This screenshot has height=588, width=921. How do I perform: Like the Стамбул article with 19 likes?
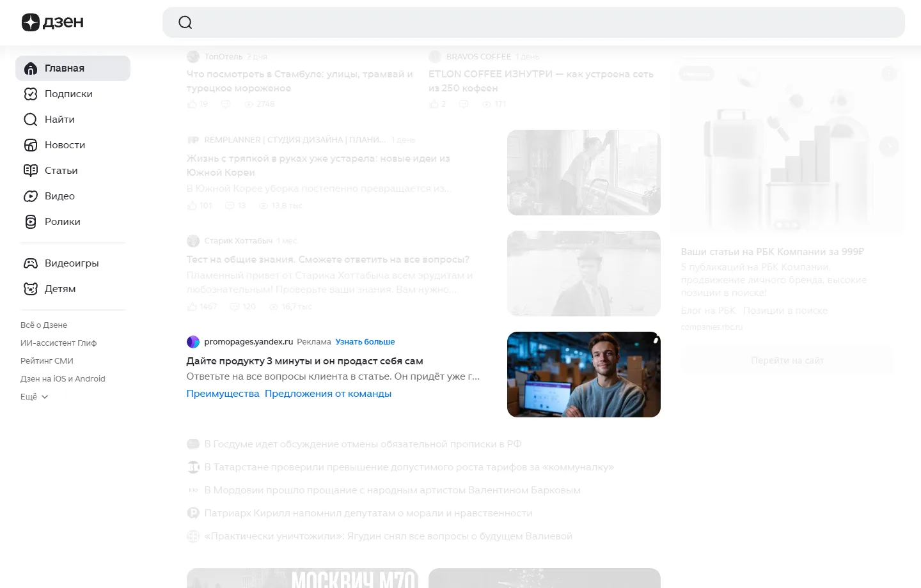pyautogui.click(x=198, y=104)
